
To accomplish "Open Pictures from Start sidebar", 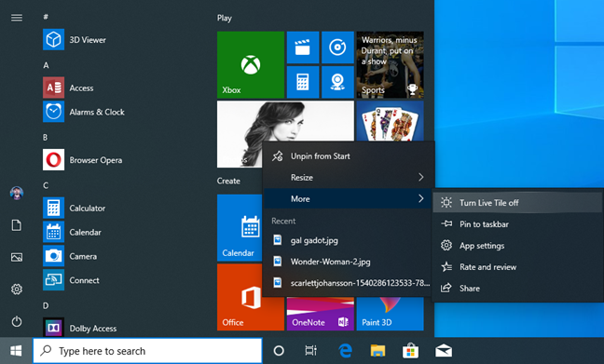I will click(17, 257).
